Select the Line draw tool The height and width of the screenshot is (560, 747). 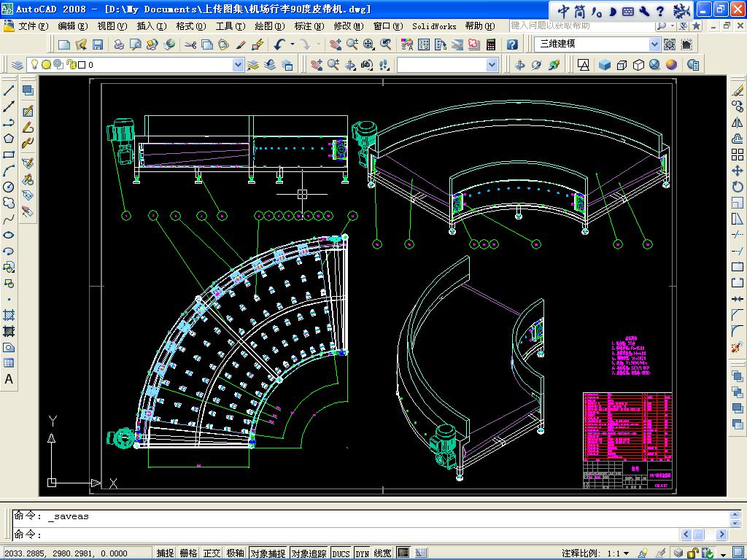9,90
